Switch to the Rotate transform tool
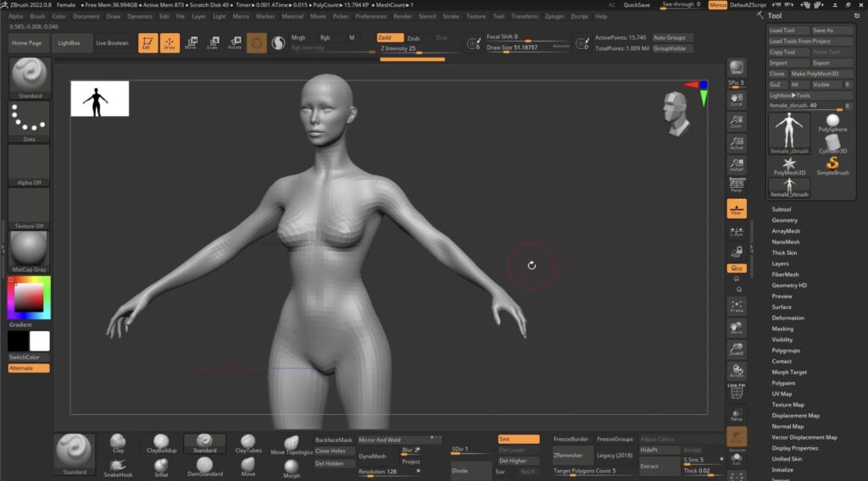Image resolution: width=868 pixels, height=481 pixels. (x=235, y=42)
